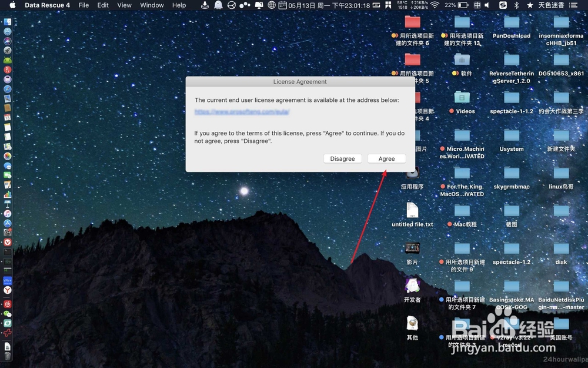588x368 pixels.
Task: Click the ghost icon in menu bar
Action: (218, 5)
